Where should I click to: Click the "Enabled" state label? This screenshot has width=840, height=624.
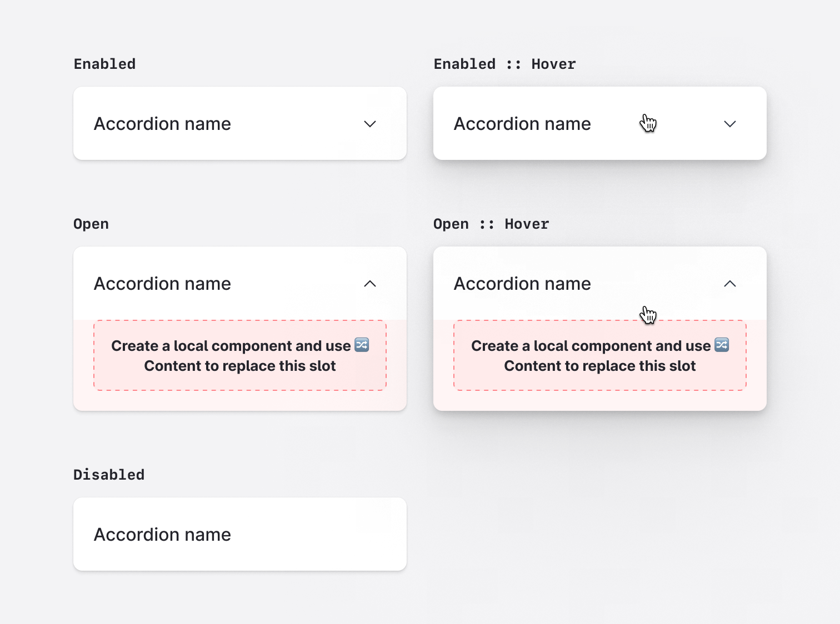[x=104, y=64]
